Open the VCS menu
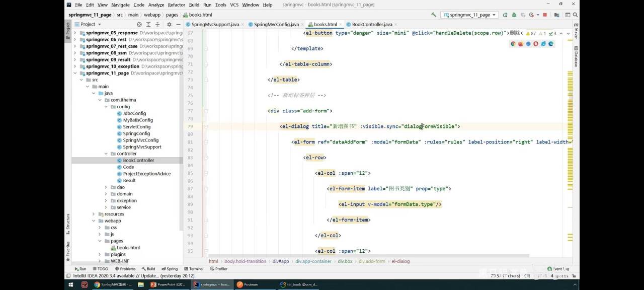This screenshot has width=644, height=290. click(234, 5)
